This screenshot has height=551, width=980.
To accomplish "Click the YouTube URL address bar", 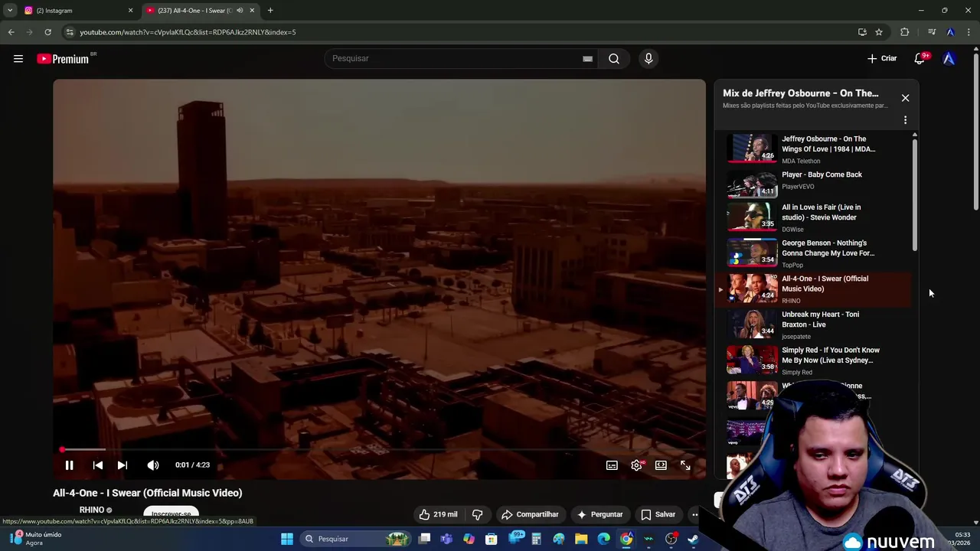I will point(459,32).
